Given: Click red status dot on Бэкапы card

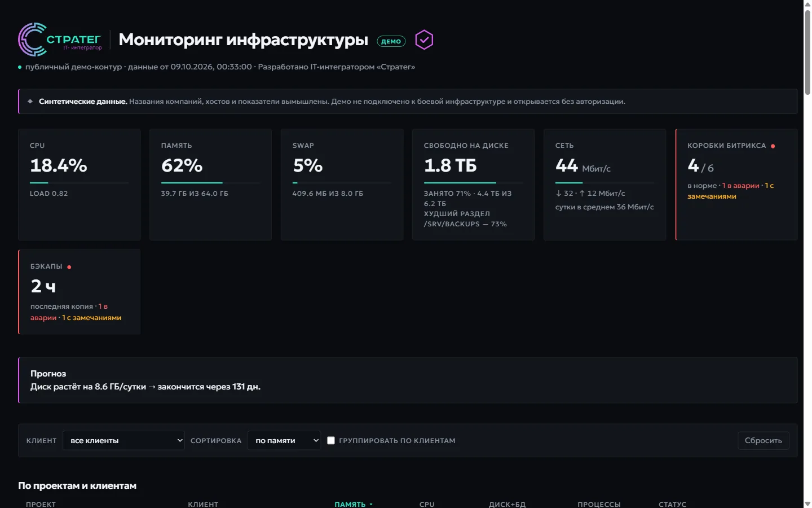Looking at the screenshot, I should (x=69, y=267).
